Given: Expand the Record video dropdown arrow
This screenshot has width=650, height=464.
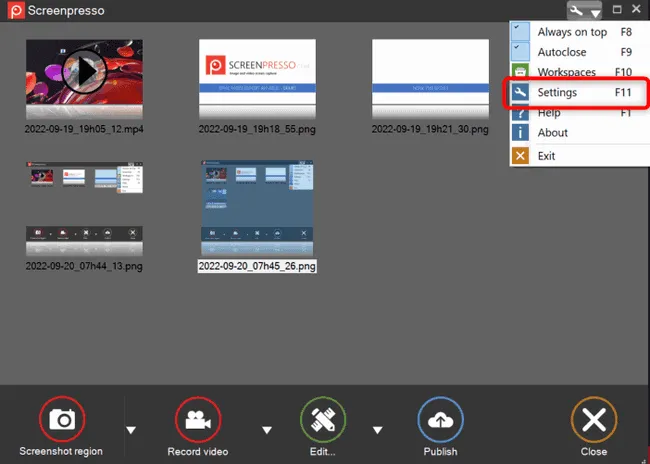Looking at the screenshot, I should tap(267, 430).
